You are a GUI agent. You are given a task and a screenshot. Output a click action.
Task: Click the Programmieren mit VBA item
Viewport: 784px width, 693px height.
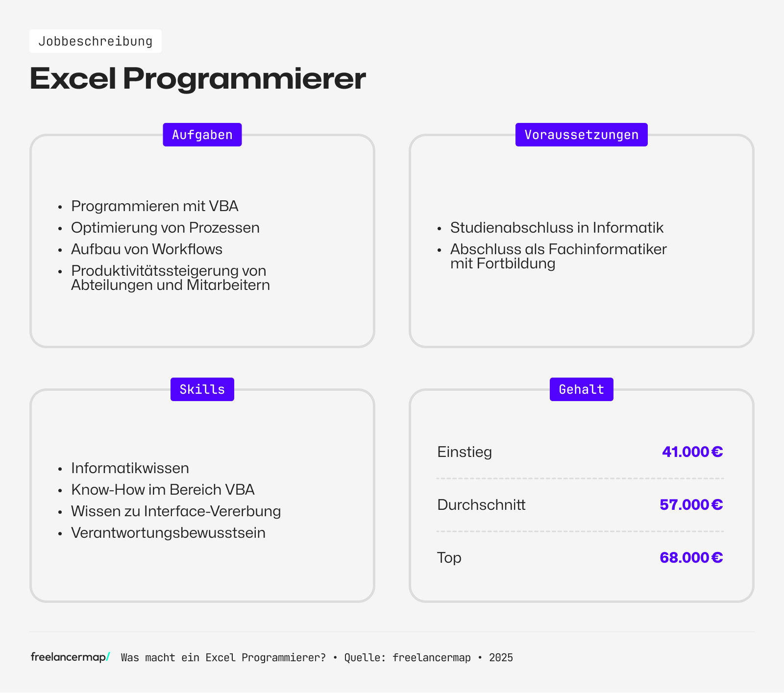pos(155,206)
